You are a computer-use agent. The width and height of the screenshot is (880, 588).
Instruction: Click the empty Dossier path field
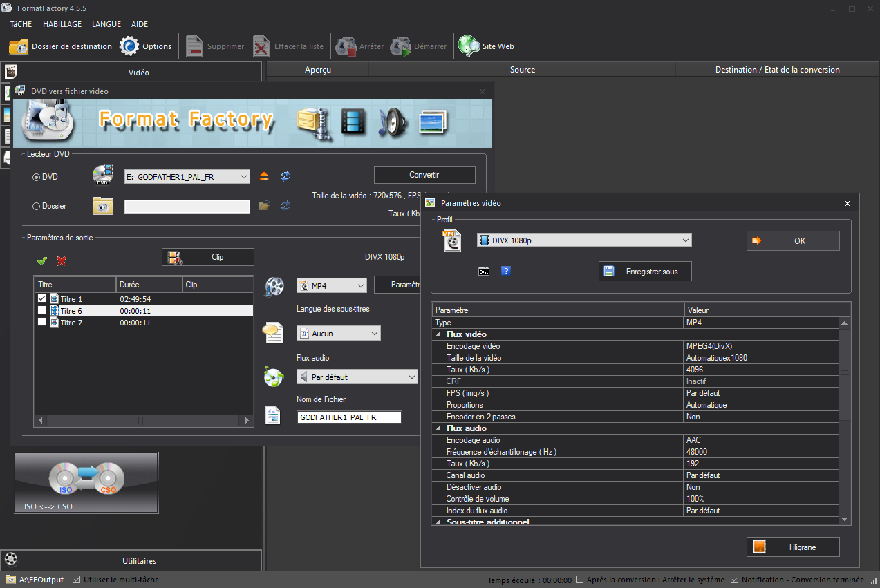tap(187, 206)
